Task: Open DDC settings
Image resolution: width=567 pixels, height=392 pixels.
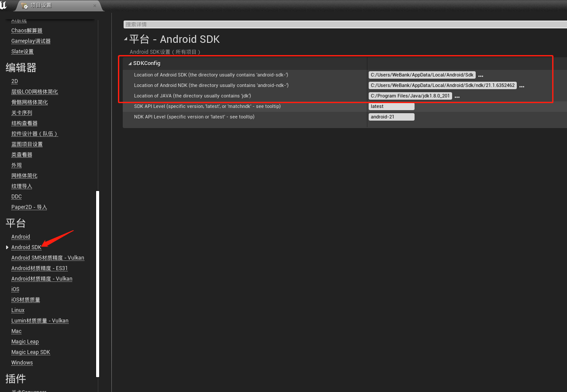Action: 17,197
